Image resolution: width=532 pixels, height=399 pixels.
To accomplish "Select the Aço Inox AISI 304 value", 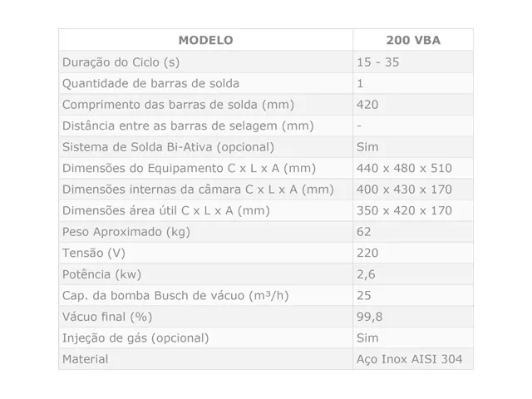I will click(409, 359).
